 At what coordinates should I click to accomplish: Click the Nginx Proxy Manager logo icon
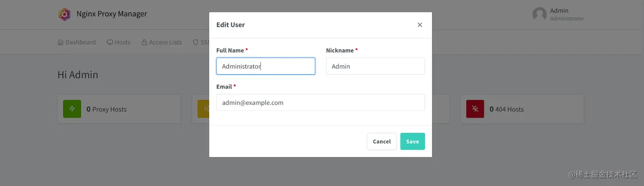[64, 14]
